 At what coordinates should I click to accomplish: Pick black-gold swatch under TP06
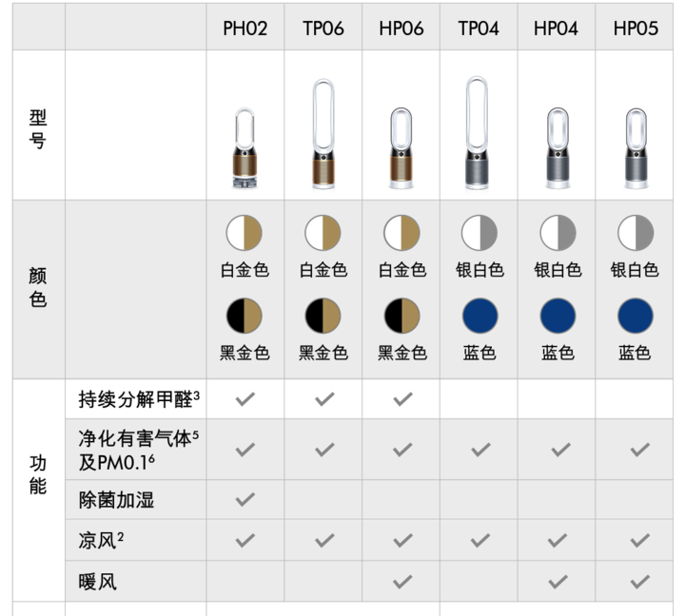tap(323, 316)
